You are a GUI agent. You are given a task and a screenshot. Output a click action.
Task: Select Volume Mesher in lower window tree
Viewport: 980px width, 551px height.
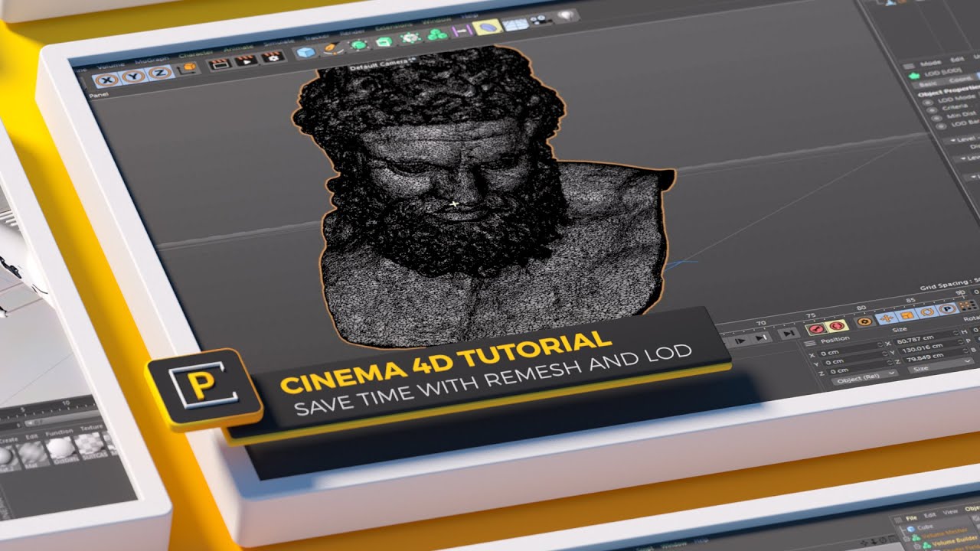pyautogui.click(x=944, y=533)
